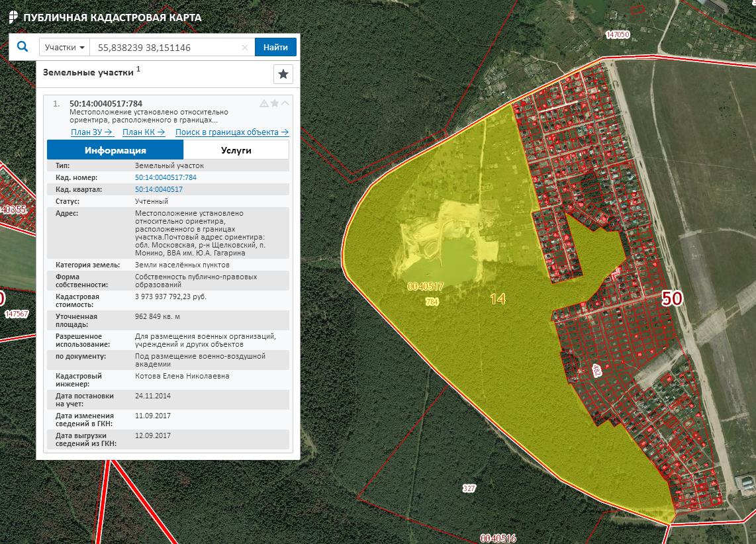
Task: Open favorites list star button
Action: 283,74
